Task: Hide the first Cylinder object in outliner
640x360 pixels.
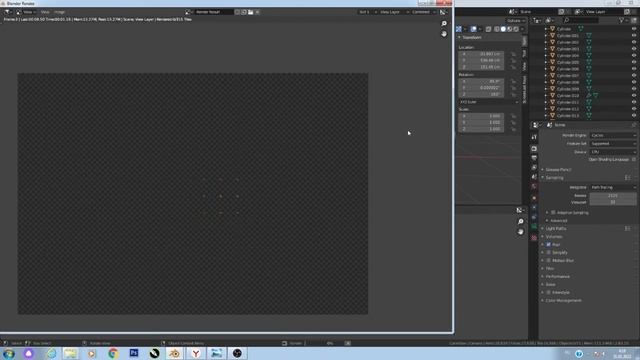Action: coord(634,29)
